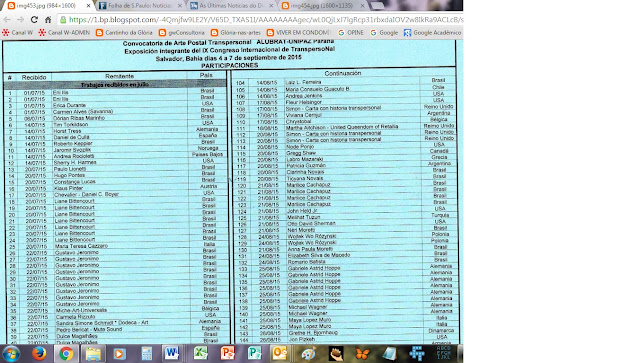640x363 pixels.
Task: Open Microsoft Word from taskbar
Action: 172,354
